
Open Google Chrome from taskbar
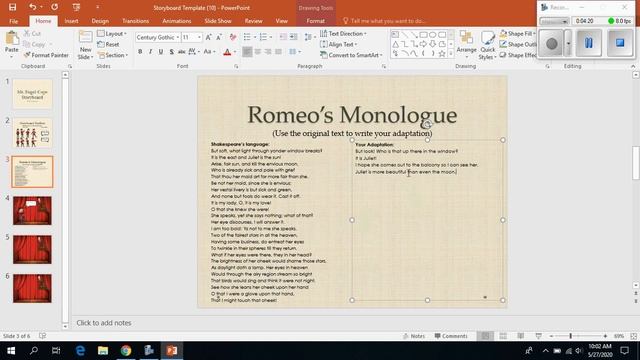[x=126, y=351]
